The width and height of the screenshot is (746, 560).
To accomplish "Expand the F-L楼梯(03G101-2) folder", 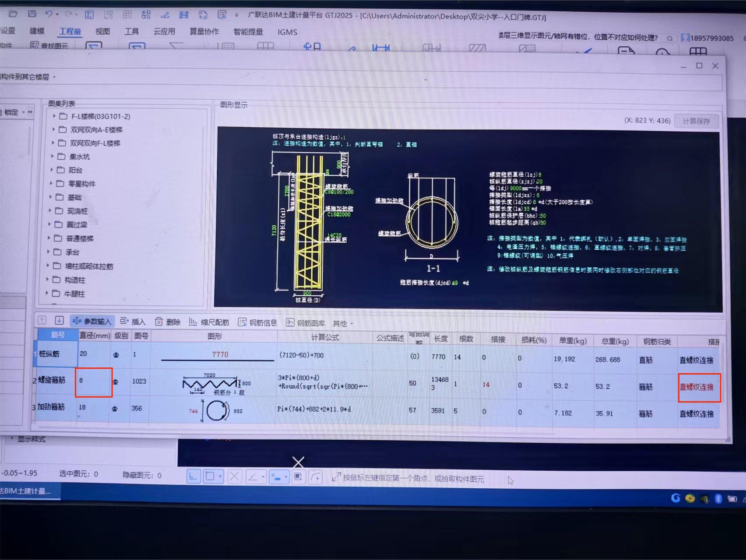I will (54, 116).
